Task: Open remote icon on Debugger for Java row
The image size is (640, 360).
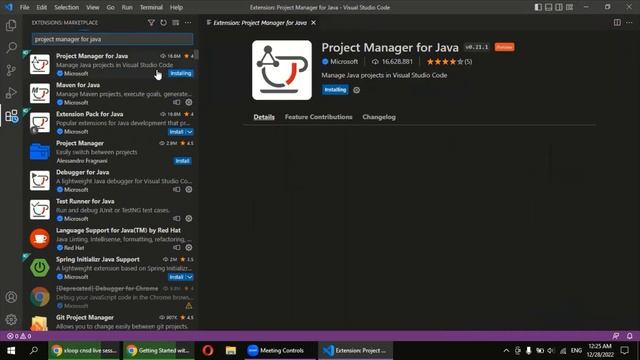Action: pos(176,189)
